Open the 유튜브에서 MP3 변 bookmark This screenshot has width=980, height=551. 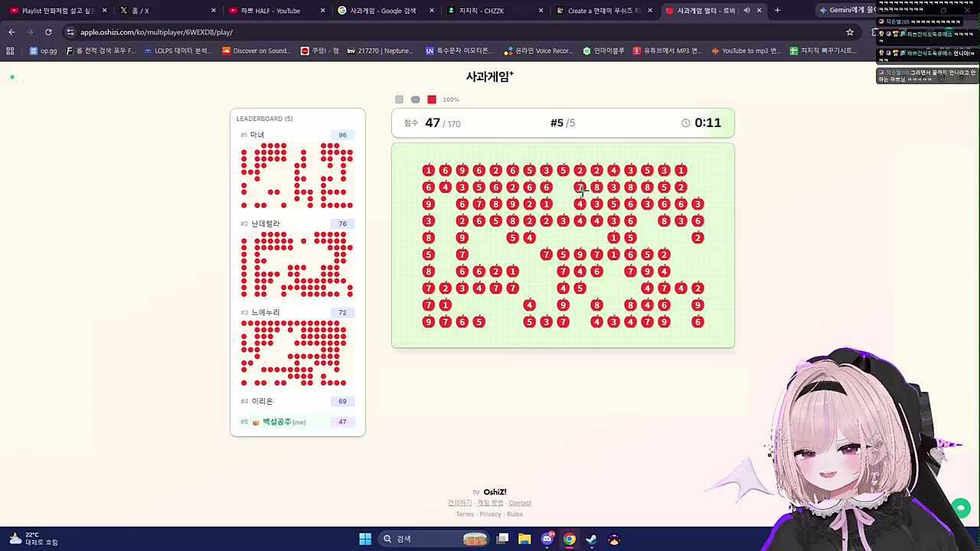point(667,51)
